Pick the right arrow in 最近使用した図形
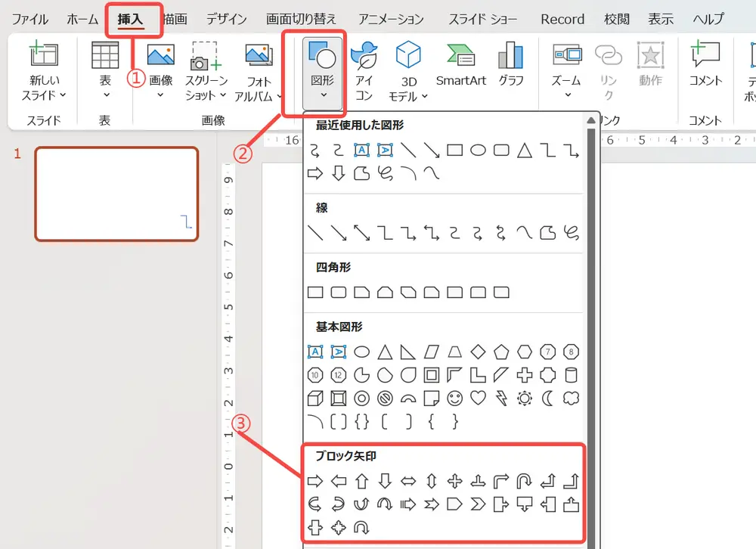The height and width of the screenshot is (549, 756). pyautogui.click(x=314, y=173)
